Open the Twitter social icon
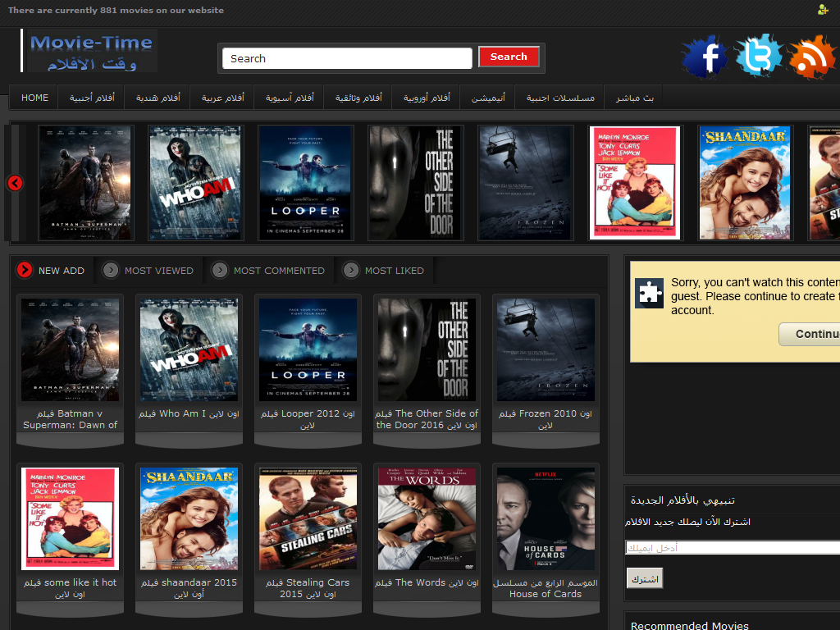 click(x=758, y=57)
